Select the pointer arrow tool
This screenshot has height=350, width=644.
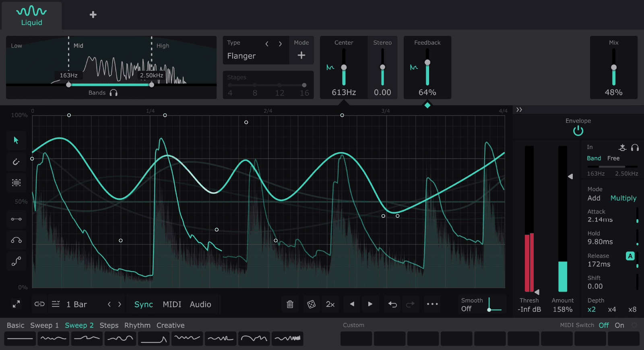tap(16, 140)
